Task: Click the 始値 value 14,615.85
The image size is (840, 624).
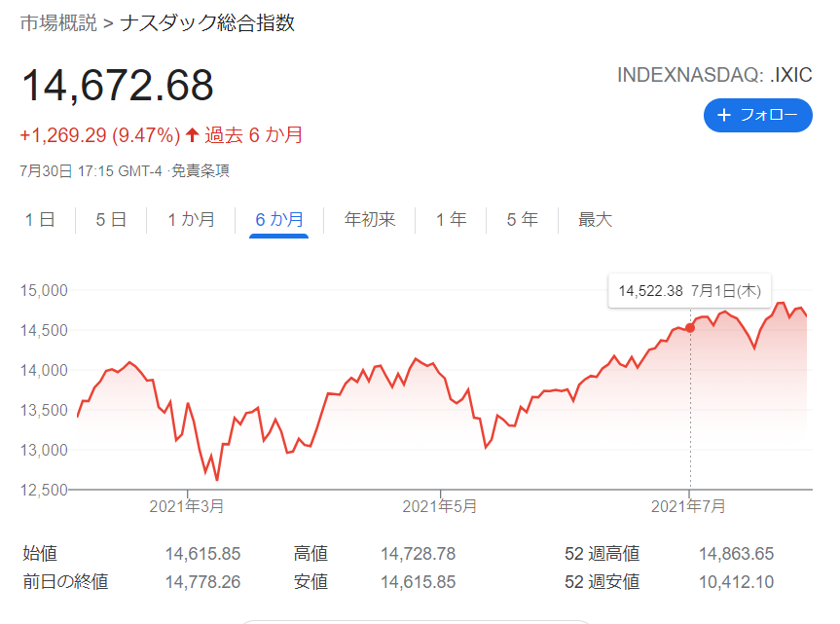Action: (203, 554)
